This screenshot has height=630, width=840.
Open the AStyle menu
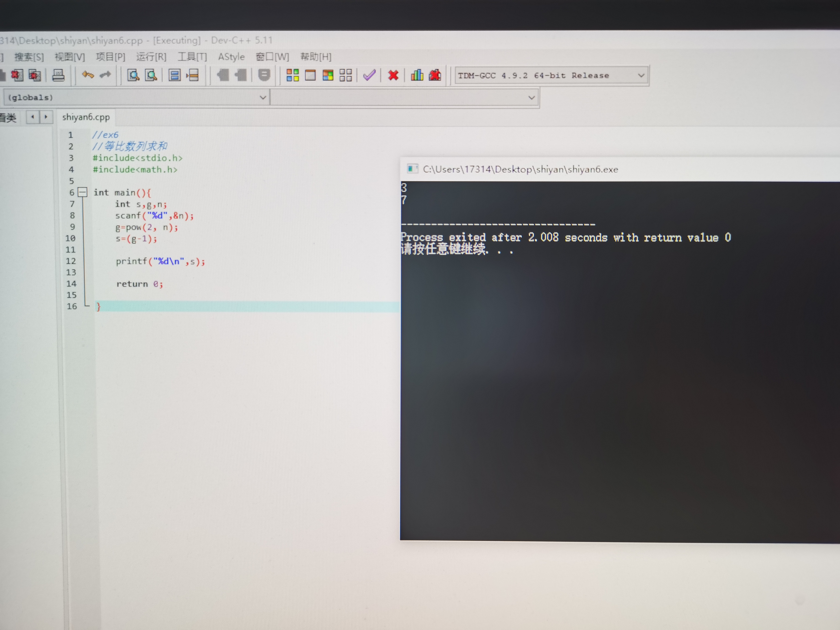[231, 57]
